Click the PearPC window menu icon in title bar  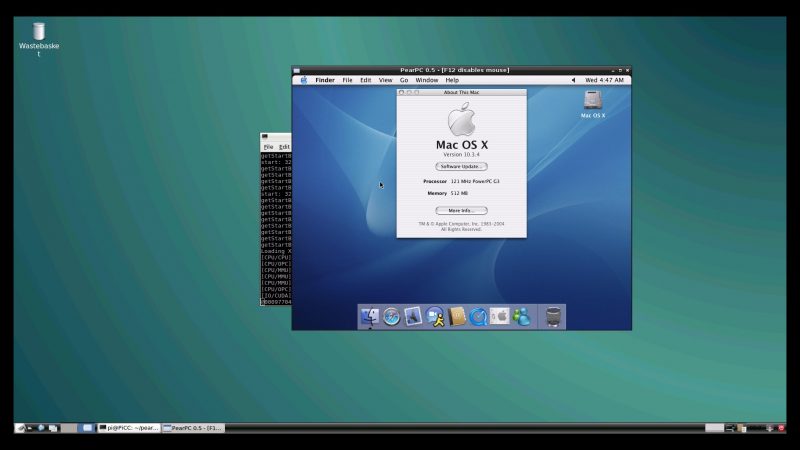coord(297,71)
